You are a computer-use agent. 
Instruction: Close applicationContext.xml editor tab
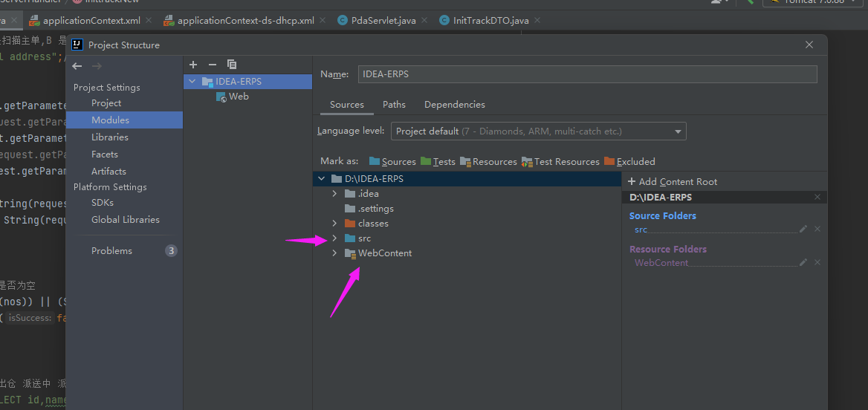click(149, 21)
